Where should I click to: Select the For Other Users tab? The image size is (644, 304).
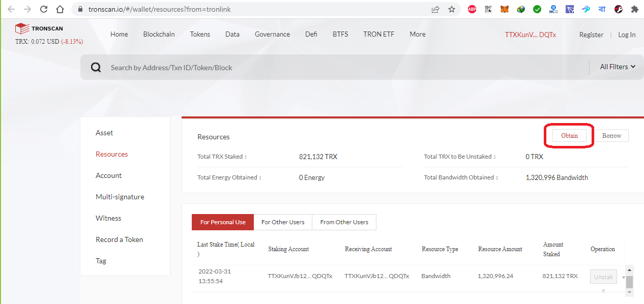tap(283, 222)
